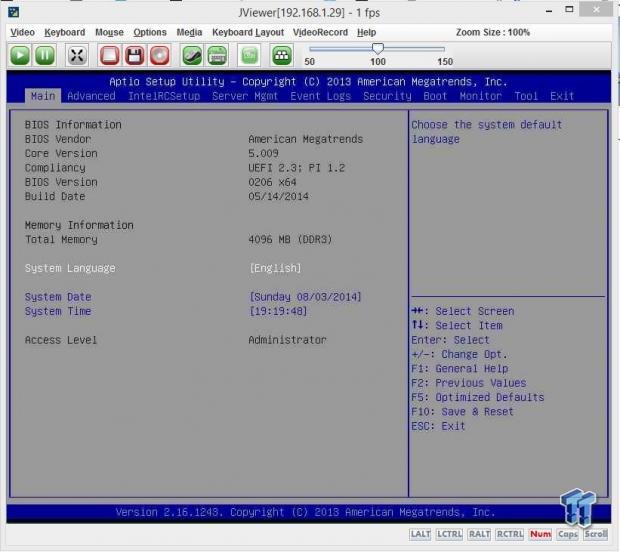This screenshot has height=552, width=620.
Task: Click the BIOS Vendor American Megatrends value
Action: pyautogui.click(x=306, y=139)
